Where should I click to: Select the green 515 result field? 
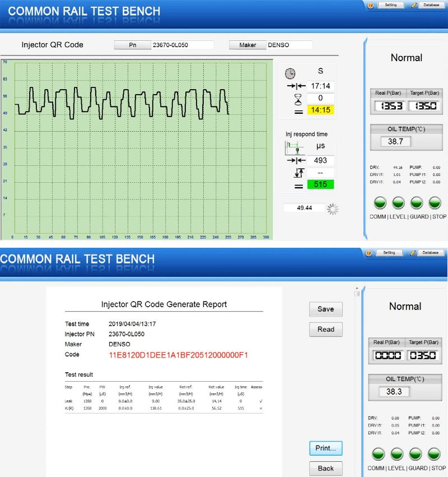pyautogui.click(x=320, y=184)
